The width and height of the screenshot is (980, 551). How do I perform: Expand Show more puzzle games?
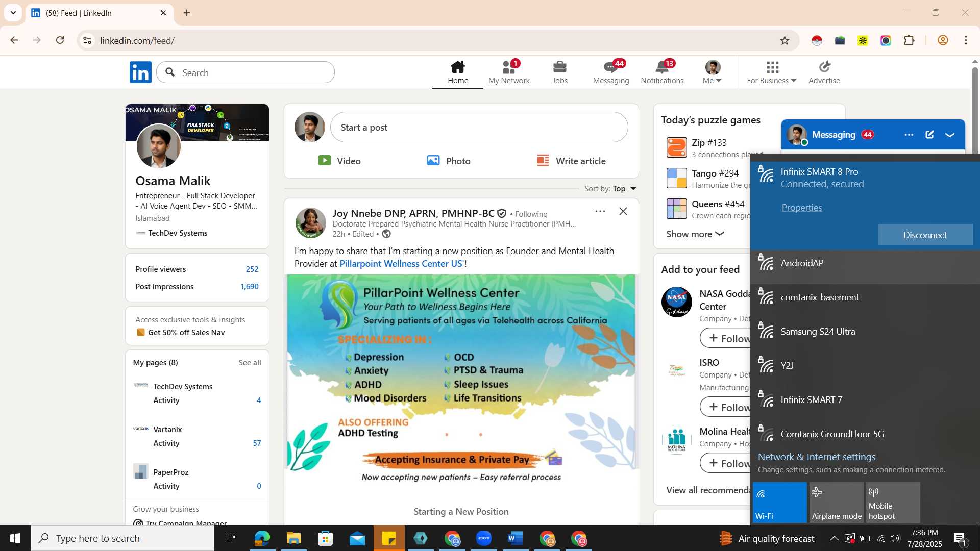coord(695,234)
